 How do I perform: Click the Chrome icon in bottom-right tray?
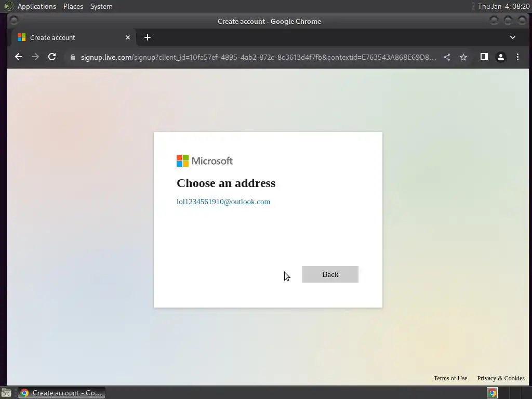click(x=492, y=393)
